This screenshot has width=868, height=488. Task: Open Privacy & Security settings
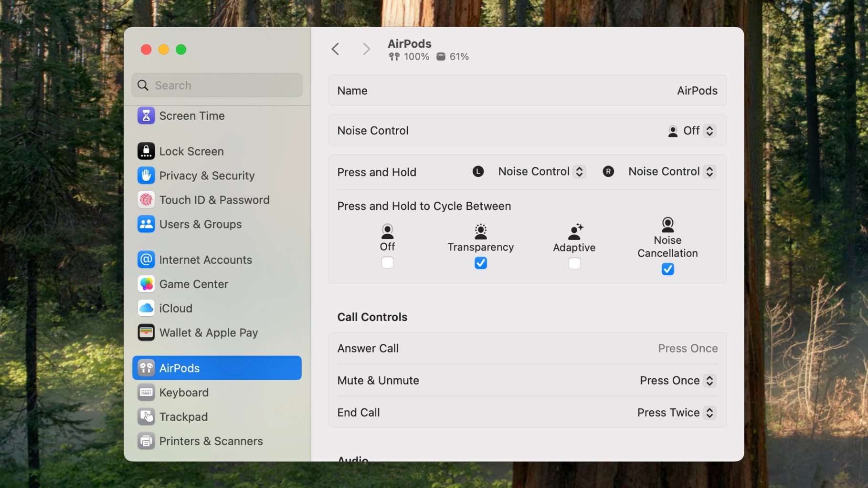(x=207, y=176)
